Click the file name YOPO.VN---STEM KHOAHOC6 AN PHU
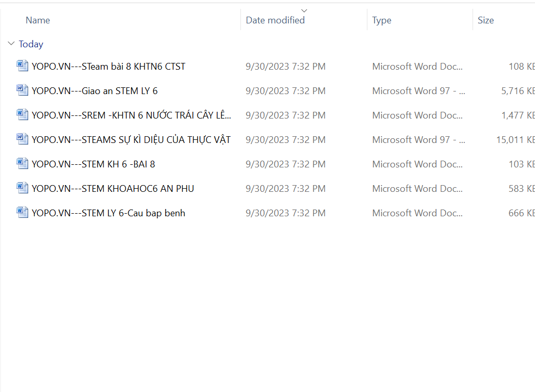The height and width of the screenshot is (392, 535). point(112,189)
